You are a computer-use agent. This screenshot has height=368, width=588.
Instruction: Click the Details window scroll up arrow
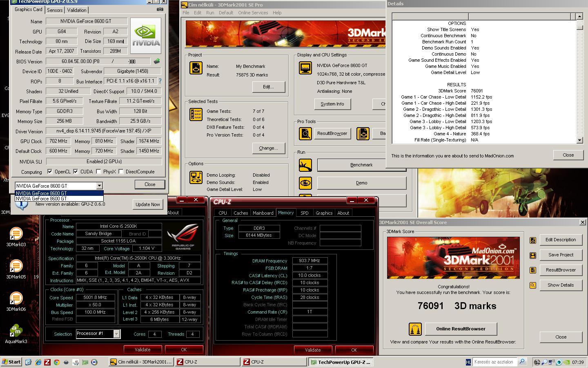click(x=579, y=16)
